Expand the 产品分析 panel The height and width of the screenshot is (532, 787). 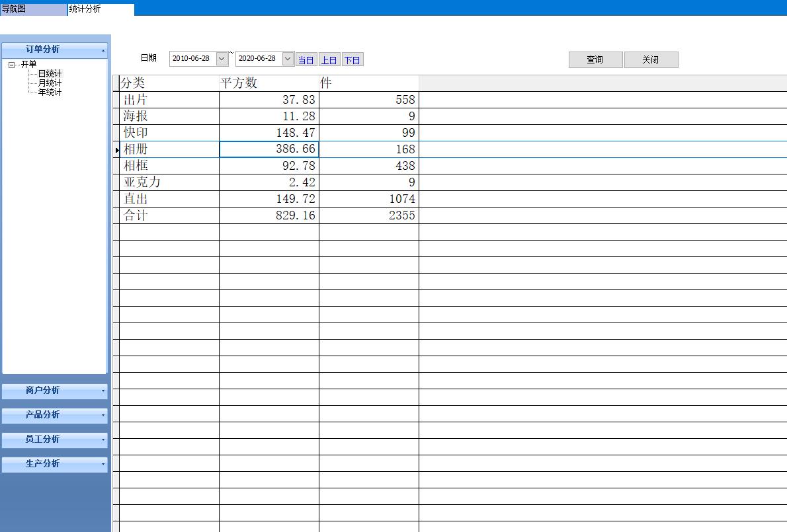pos(54,415)
